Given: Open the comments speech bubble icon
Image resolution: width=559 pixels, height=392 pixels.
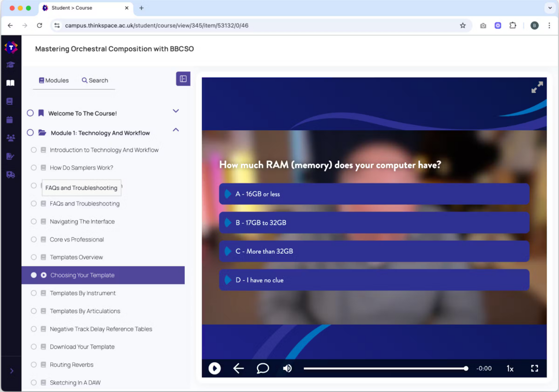Looking at the screenshot, I should point(263,368).
